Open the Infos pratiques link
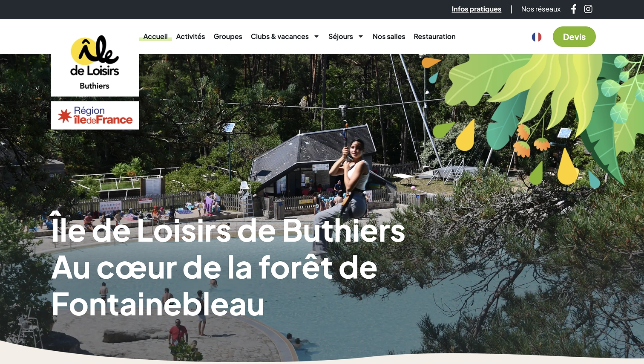 [476, 9]
